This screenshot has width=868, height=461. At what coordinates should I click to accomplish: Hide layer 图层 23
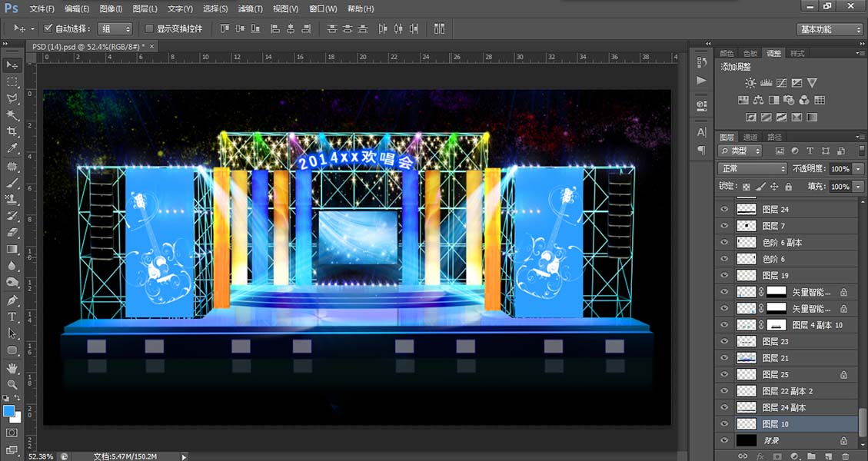click(724, 341)
